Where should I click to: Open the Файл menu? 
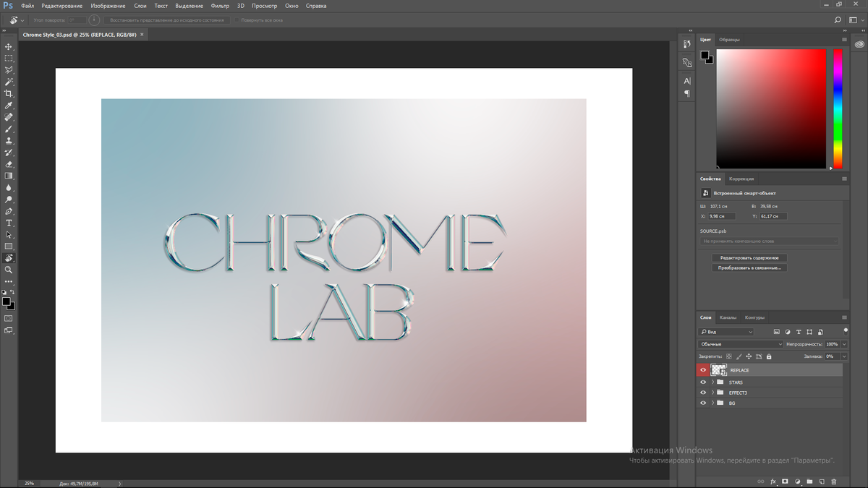[x=27, y=6]
